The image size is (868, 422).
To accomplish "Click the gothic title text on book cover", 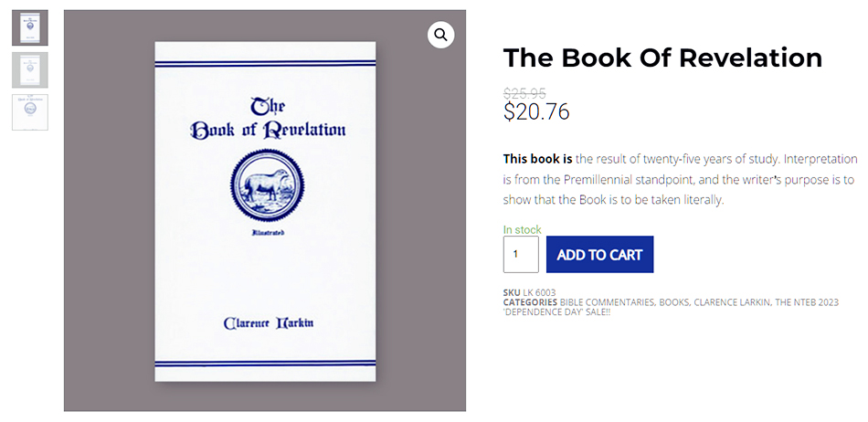I will tap(267, 119).
